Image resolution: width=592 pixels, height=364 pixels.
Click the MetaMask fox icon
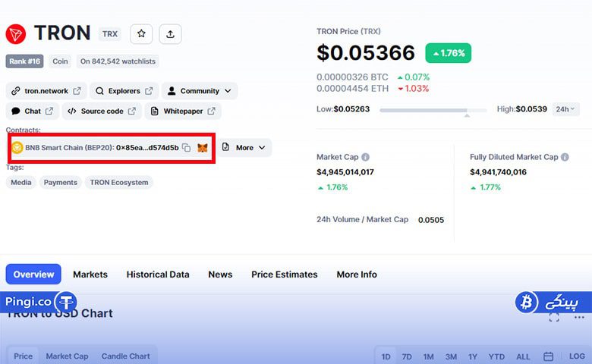tap(203, 147)
